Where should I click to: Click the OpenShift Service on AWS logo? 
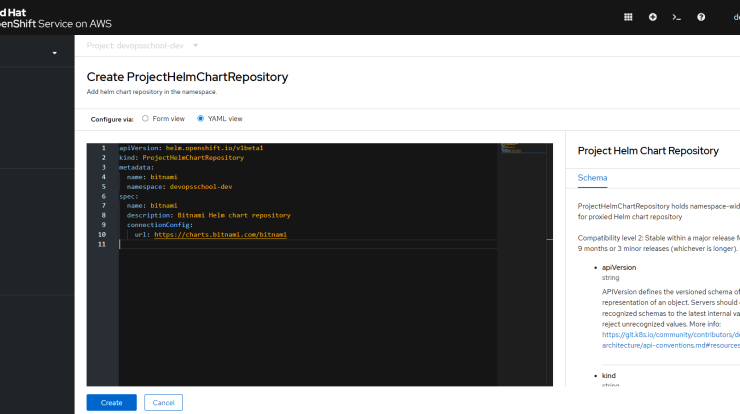(x=56, y=18)
